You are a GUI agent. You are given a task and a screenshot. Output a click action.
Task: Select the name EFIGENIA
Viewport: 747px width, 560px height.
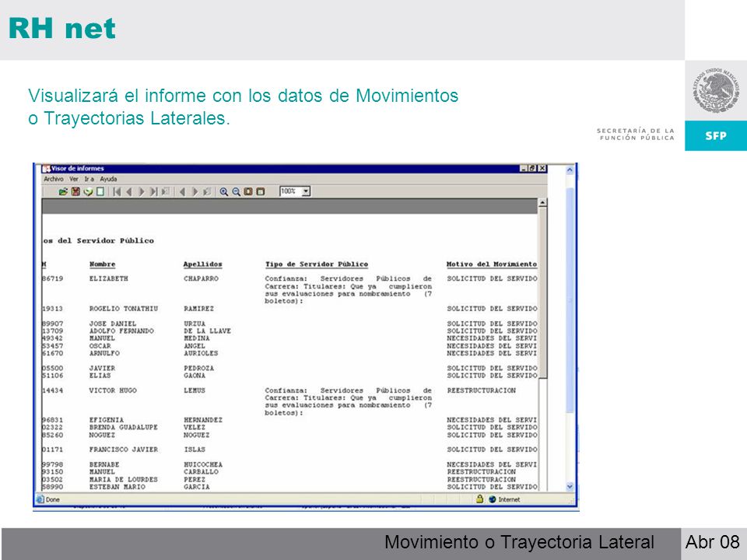coord(107,420)
